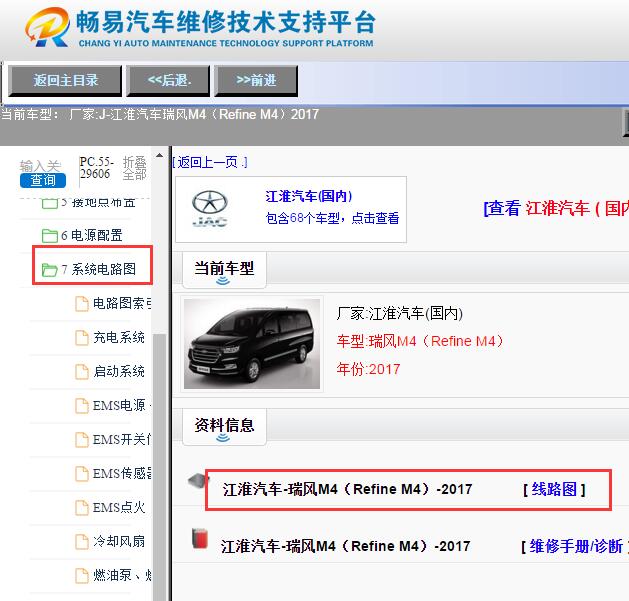
Task: Open the 返回上一页 link
Action: [x=210, y=162]
